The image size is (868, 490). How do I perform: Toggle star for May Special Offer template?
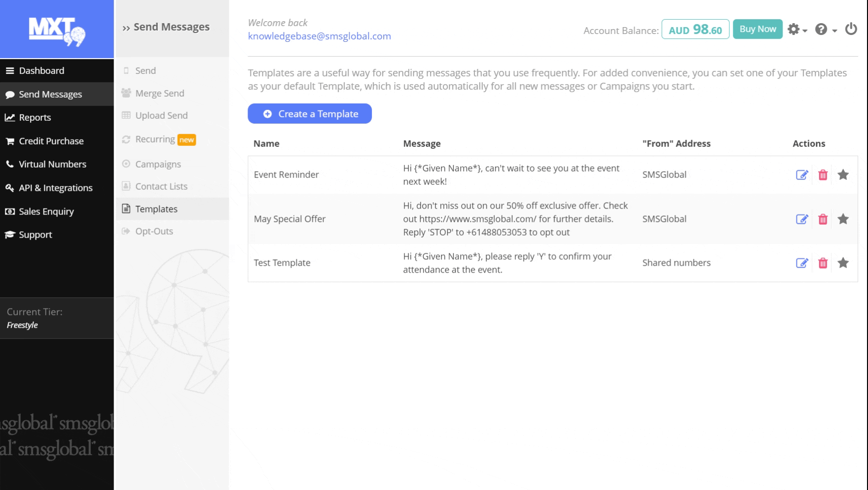(x=843, y=219)
